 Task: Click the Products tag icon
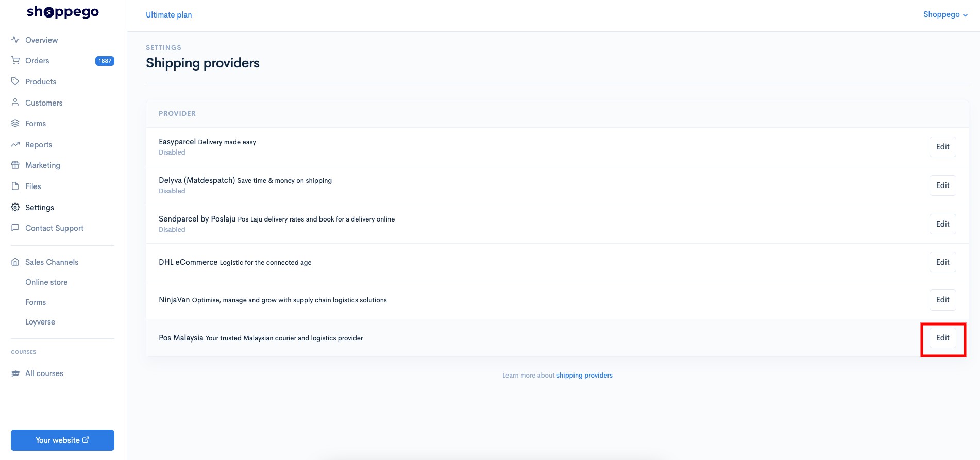pos(15,81)
